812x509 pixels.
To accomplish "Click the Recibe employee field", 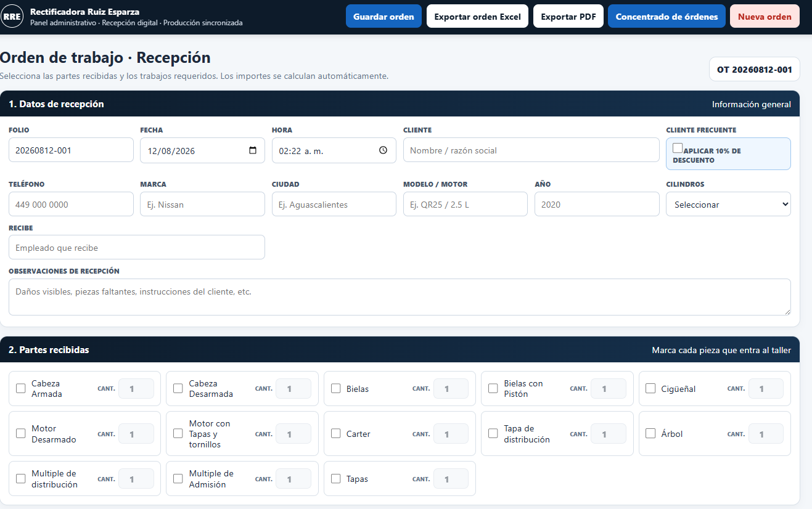I will (137, 247).
